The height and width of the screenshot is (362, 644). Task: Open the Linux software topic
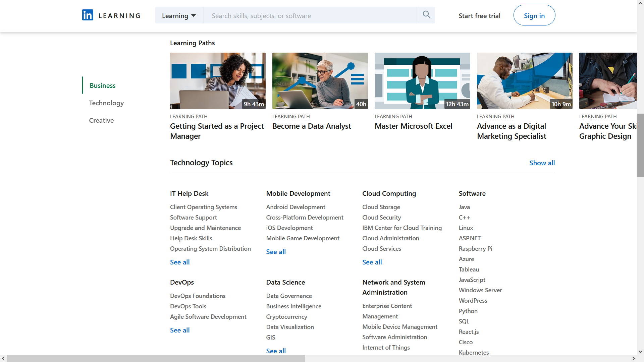pos(466,228)
